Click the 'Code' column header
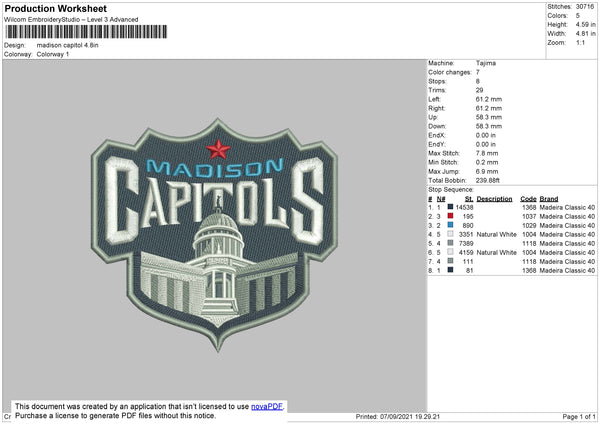This screenshot has height=424, width=600. [528, 199]
